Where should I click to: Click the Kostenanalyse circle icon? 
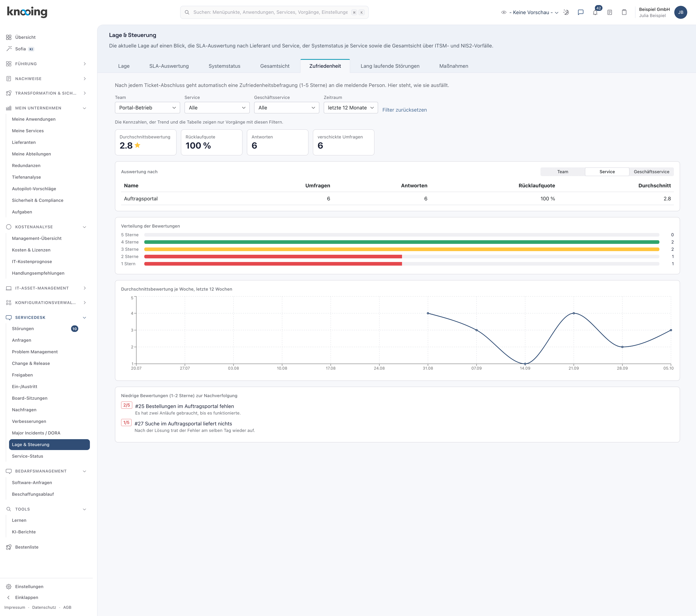[x=9, y=227]
